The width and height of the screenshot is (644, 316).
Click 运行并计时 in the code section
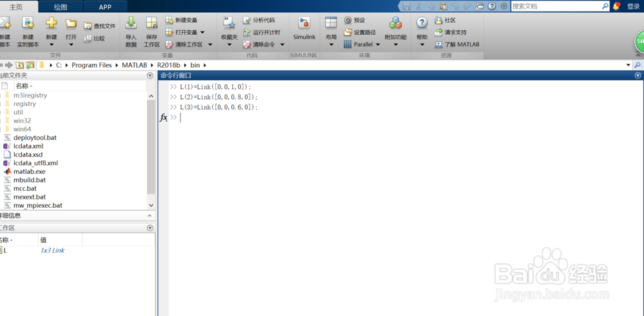click(261, 32)
